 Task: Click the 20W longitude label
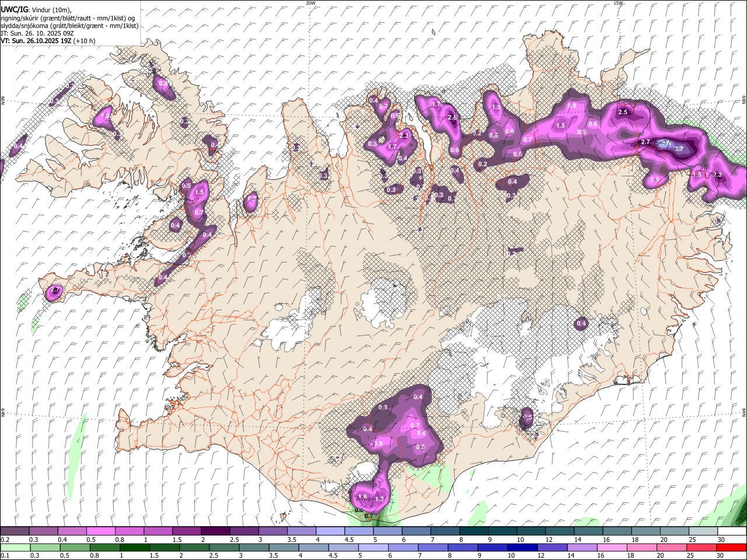(311, 3)
